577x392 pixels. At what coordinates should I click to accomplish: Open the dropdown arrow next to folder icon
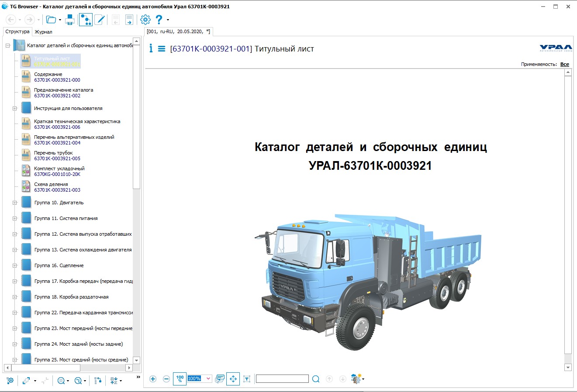(60, 20)
